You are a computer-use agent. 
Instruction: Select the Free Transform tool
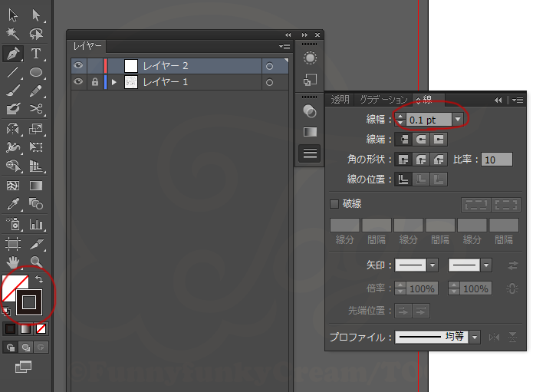point(36,147)
